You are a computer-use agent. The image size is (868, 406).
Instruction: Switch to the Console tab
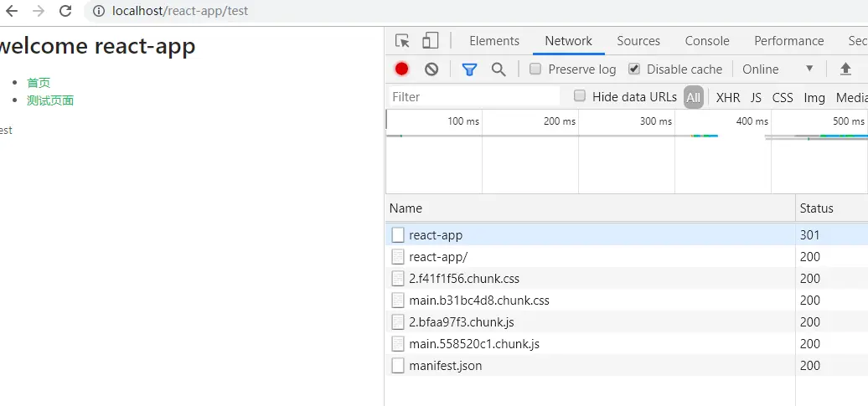pos(707,41)
